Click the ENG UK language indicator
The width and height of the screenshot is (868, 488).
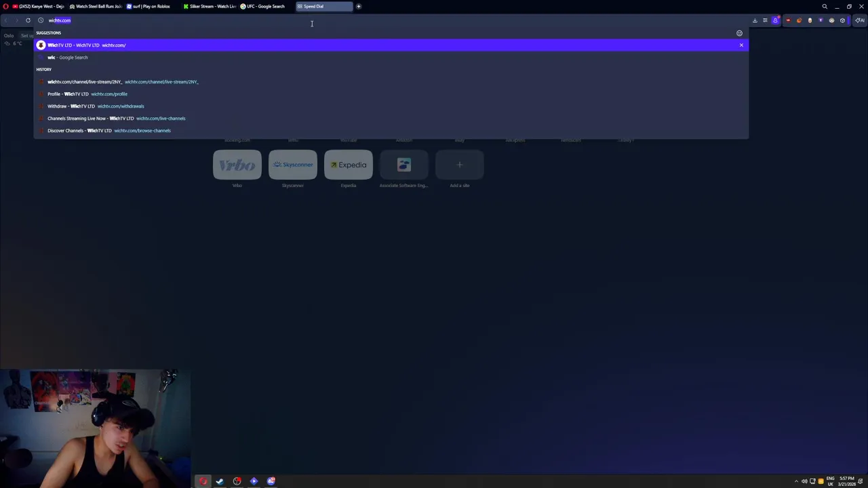[831, 481]
